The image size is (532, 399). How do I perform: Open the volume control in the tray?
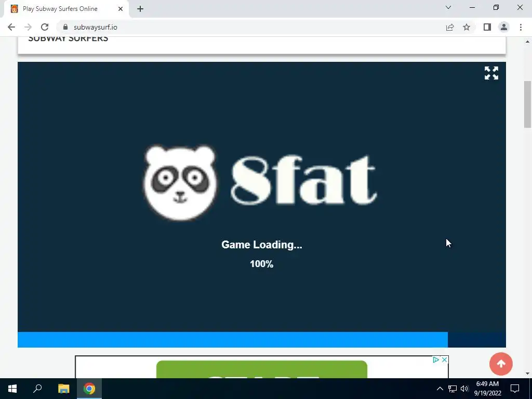(464, 389)
